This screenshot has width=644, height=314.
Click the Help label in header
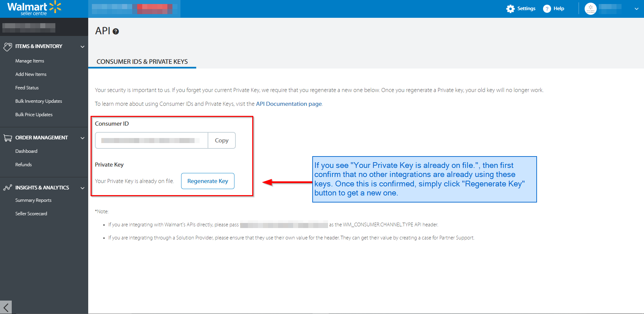click(x=559, y=8)
